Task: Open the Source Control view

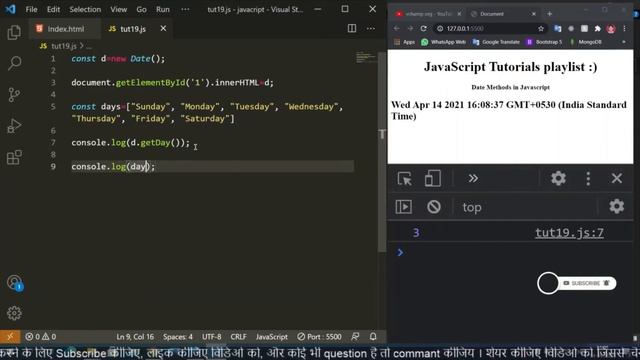Action: coord(14,95)
